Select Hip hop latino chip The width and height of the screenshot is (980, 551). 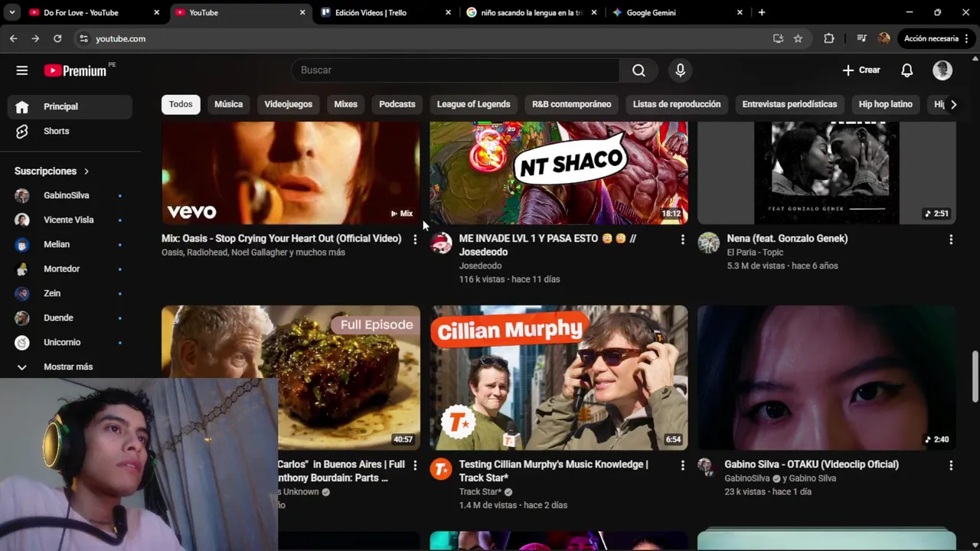[x=885, y=104]
